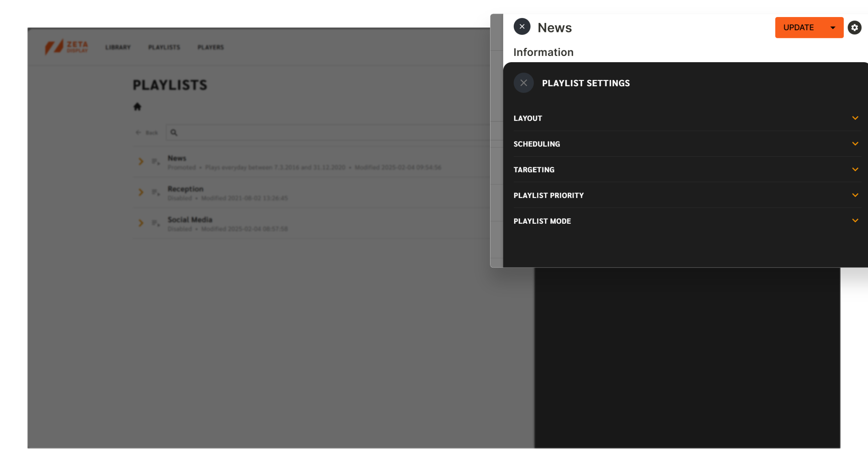Expand the News playlist row chevron

click(x=141, y=162)
